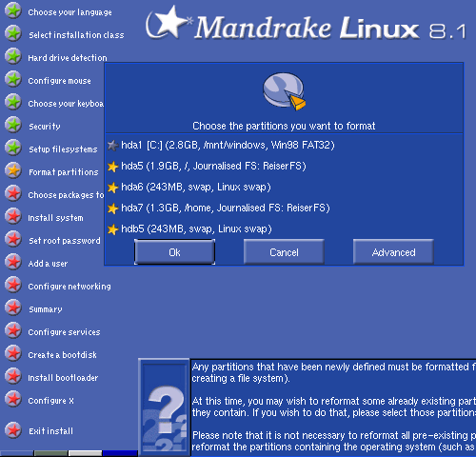Go to Setup filesystems step
This screenshot has width=476, height=457.
(63, 149)
